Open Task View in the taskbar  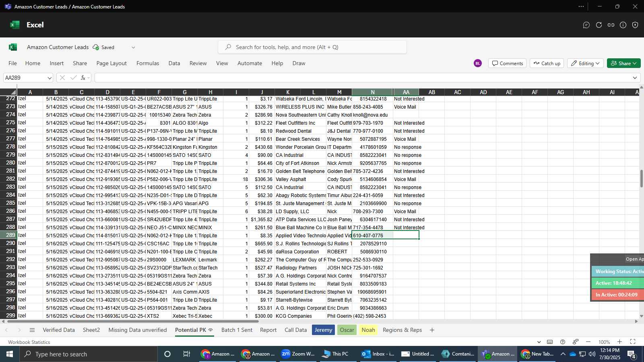[187, 354]
